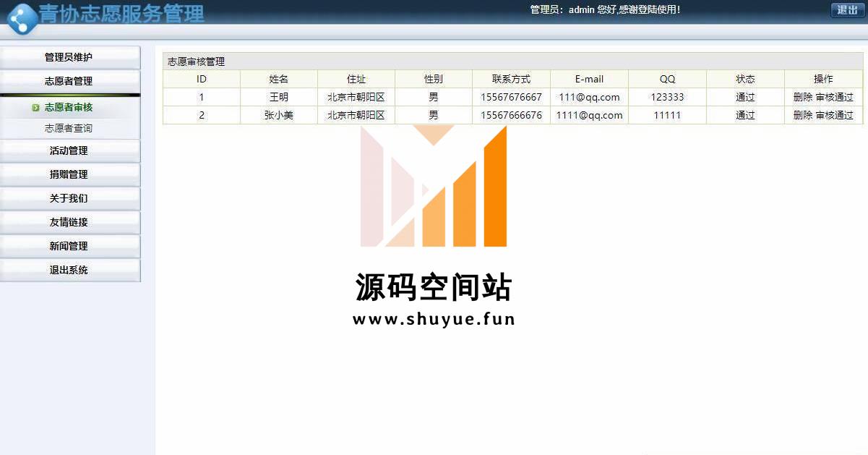Click email 1111@qq.com
The height and width of the screenshot is (455, 868).
(x=590, y=115)
